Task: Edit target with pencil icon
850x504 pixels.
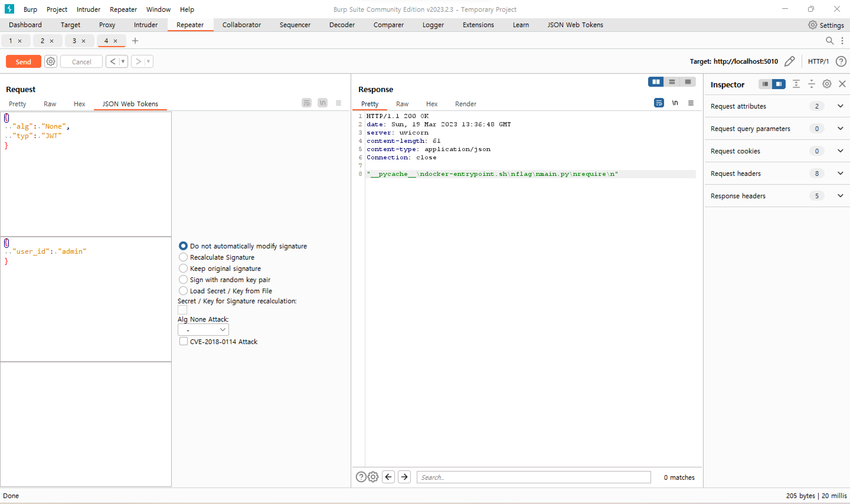Action: 790,61
